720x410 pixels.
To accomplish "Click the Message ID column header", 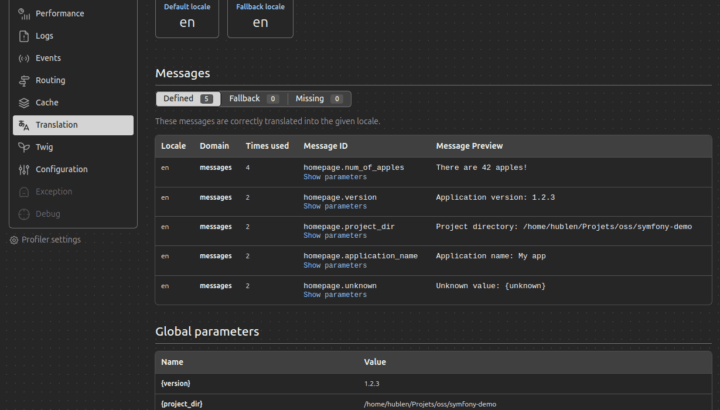I will (326, 146).
